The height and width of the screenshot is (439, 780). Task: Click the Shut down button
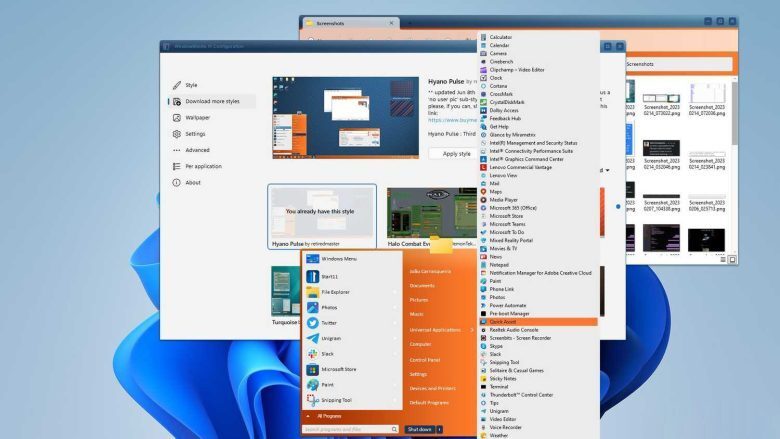[419, 429]
